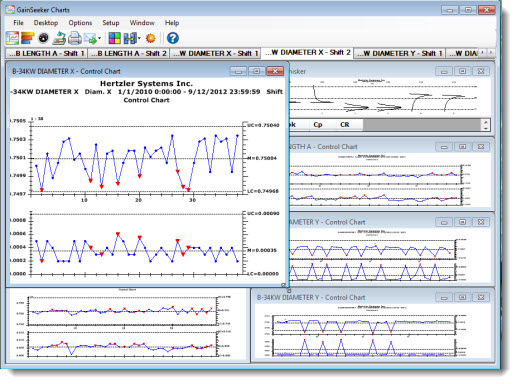
Task: Switch to B LENGTH A - Shift 2 tab
Action: [x=129, y=53]
